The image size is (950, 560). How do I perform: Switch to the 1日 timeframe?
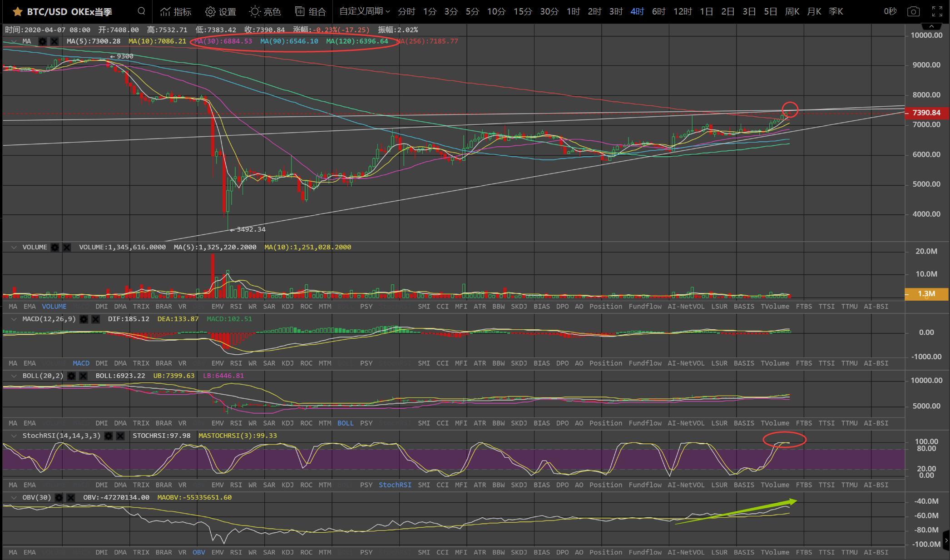pos(706,11)
